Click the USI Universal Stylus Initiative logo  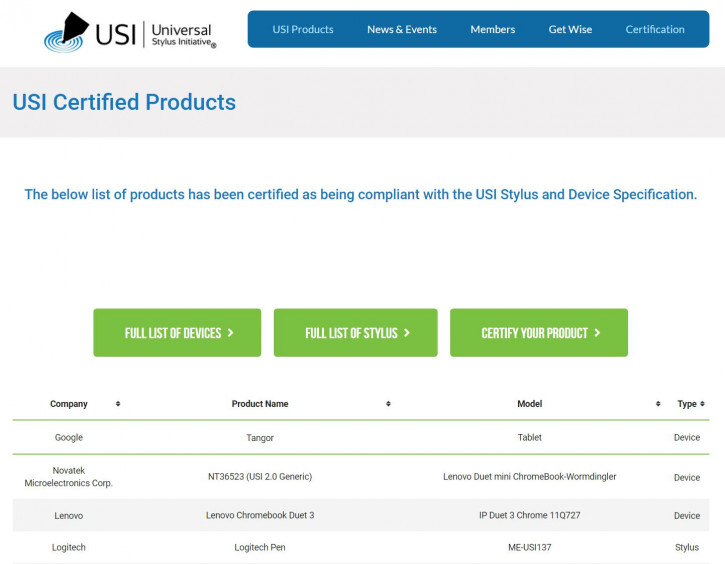[130, 33]
